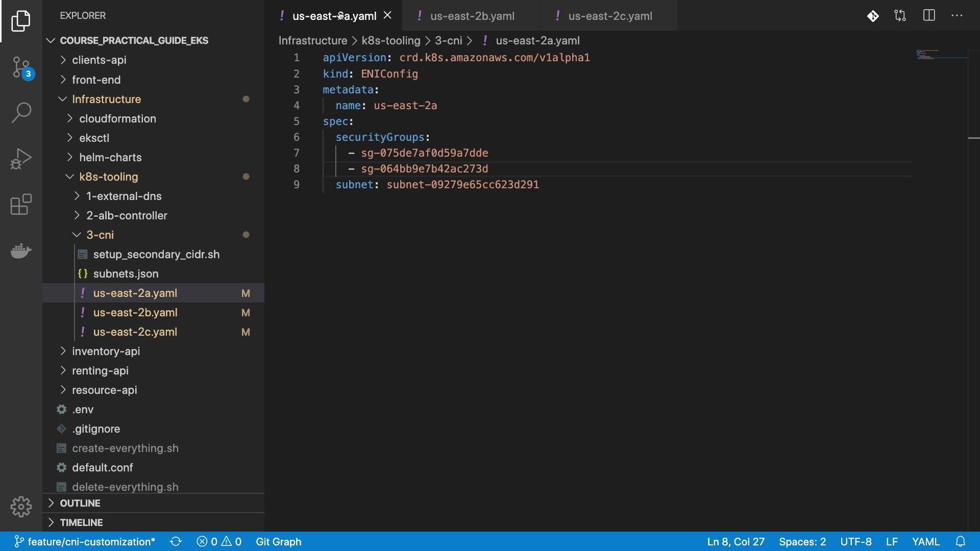
Task: Expand the TIMELINE section
Action: [x=81, y=522]
